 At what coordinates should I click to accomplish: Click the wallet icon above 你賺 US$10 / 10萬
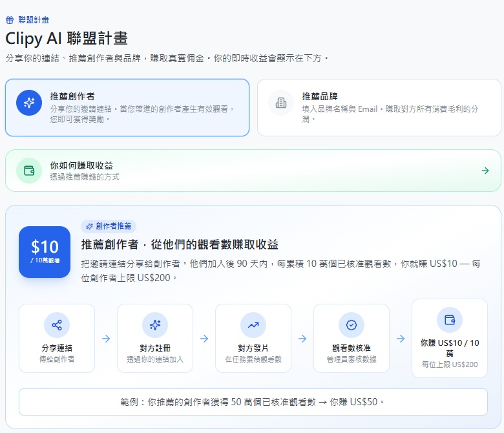(x=450, y=320)
